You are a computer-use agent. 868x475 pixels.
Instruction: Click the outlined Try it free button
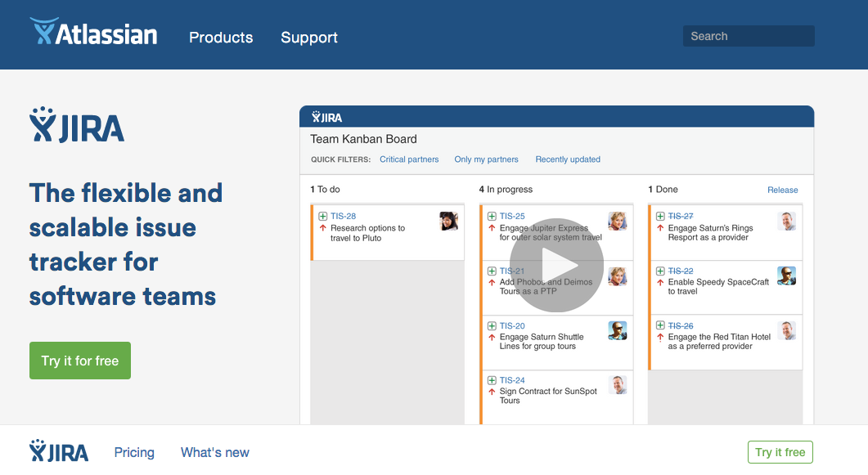click(780, 452)
